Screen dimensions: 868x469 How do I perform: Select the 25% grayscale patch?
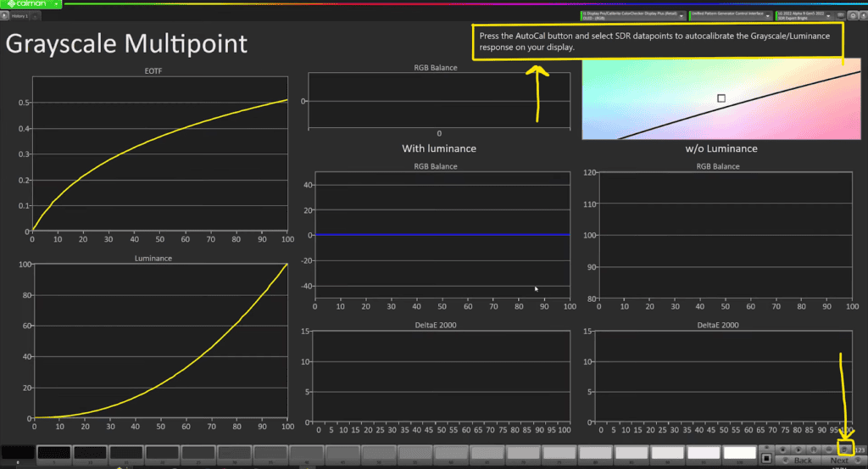pos(198,454)
